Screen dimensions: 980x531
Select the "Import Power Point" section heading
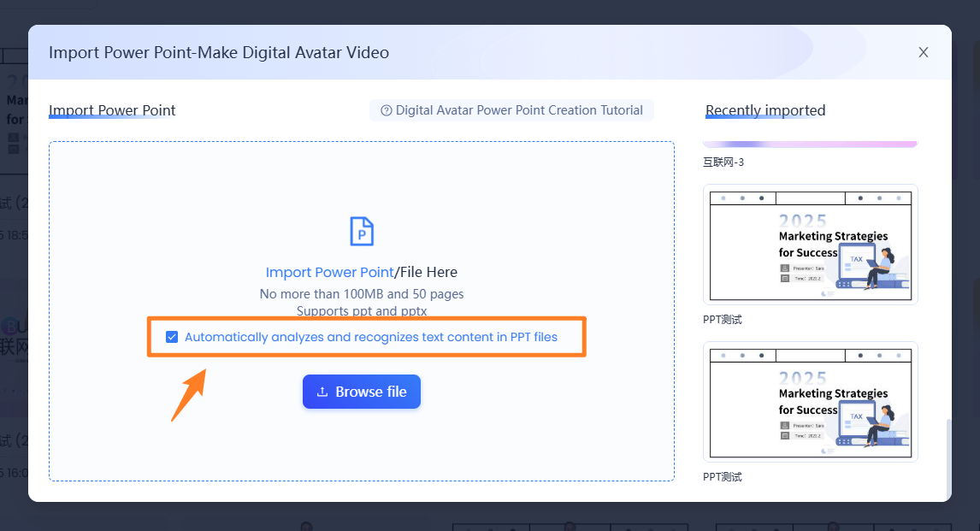coord(112,110)
